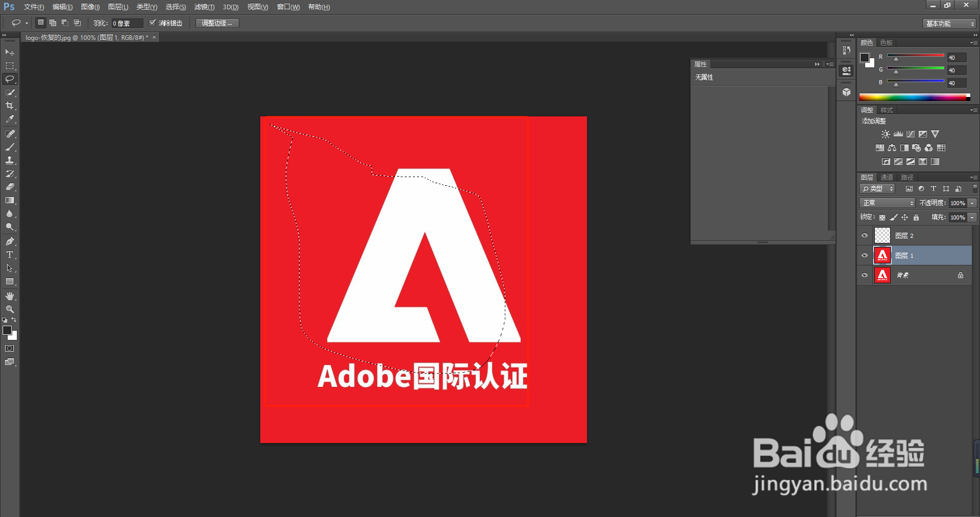Open the layer filter 类型 dropdown

pos(878,189)
